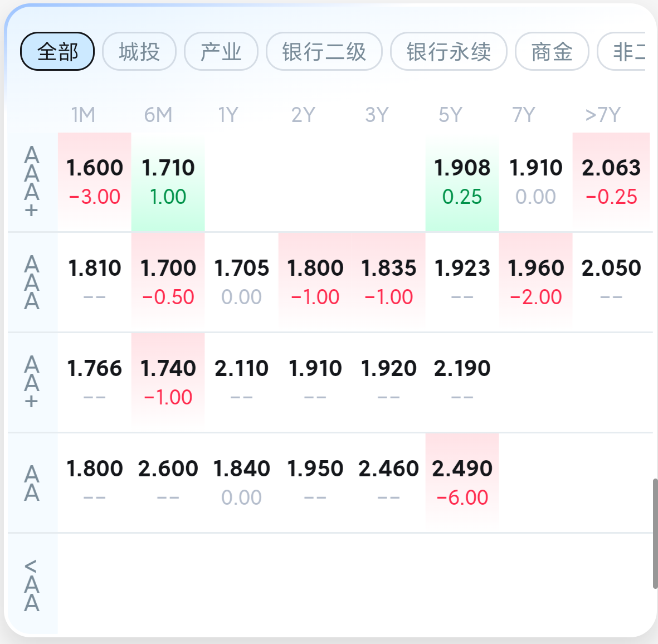
Task: Select the 商金 tab
Action: click(x=552, y=52)
